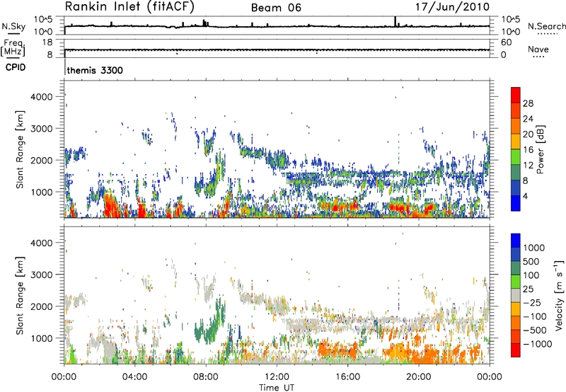Click the 'CPID' row label

(16, 67)
